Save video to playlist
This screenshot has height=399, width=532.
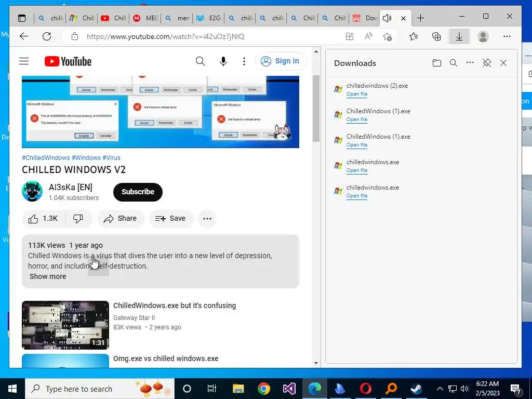tap(170, 219)
